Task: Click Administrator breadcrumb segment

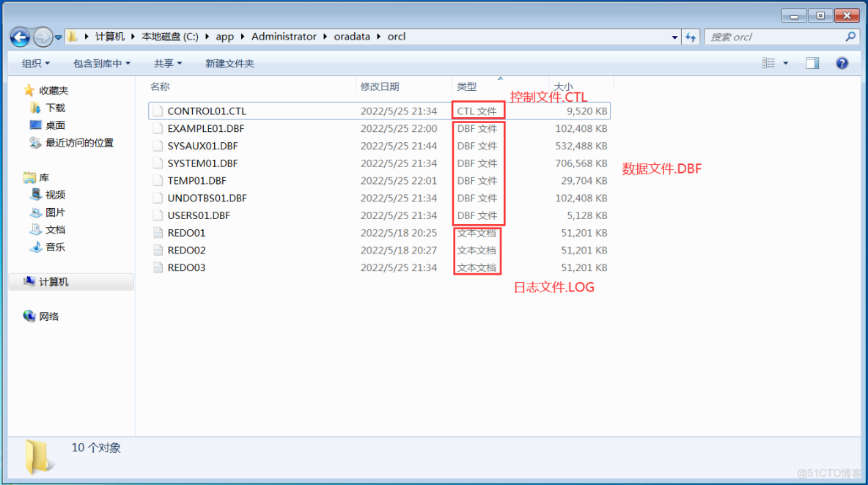Action: [x=284, y=37]
